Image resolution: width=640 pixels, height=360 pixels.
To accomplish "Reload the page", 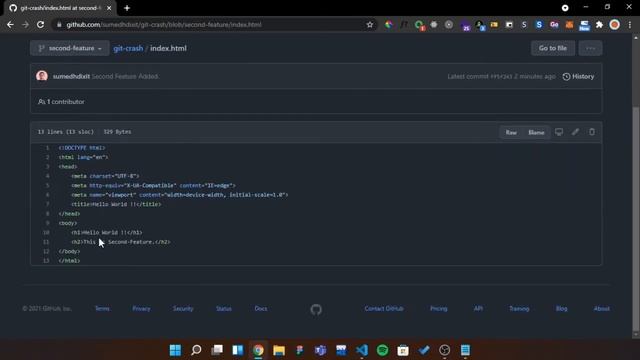I will tap(40, 24).
